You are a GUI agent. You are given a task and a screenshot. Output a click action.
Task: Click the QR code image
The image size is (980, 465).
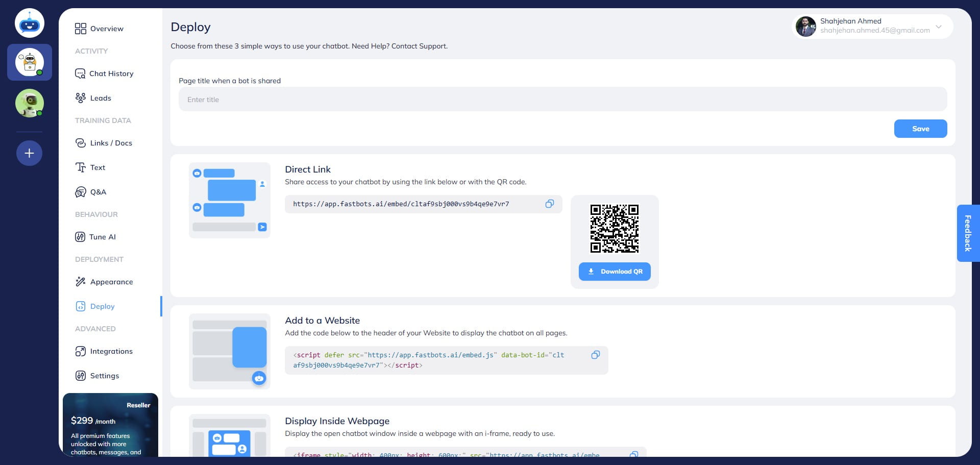coord(615,229)
